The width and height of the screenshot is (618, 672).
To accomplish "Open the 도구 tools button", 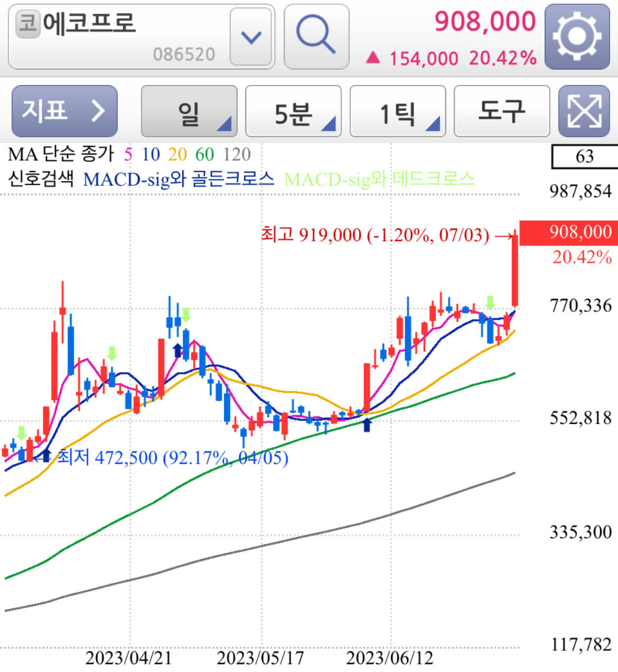I will tap(502, 111).
